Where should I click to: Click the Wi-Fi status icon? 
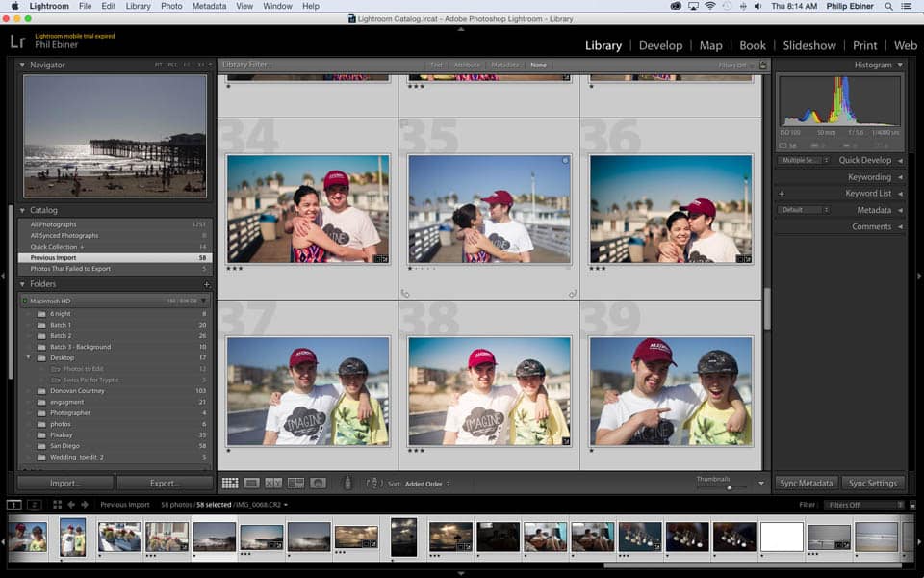tap(710, 6)
